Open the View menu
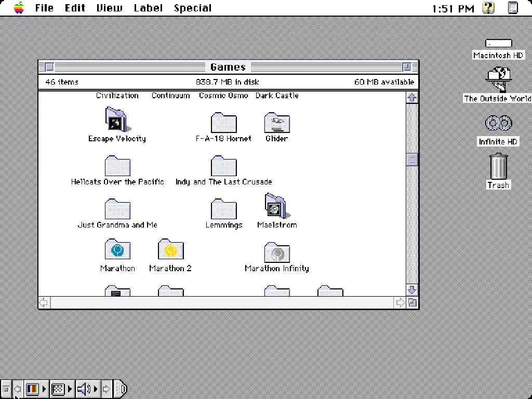This screenshot has width=532, height=399. 110,8
